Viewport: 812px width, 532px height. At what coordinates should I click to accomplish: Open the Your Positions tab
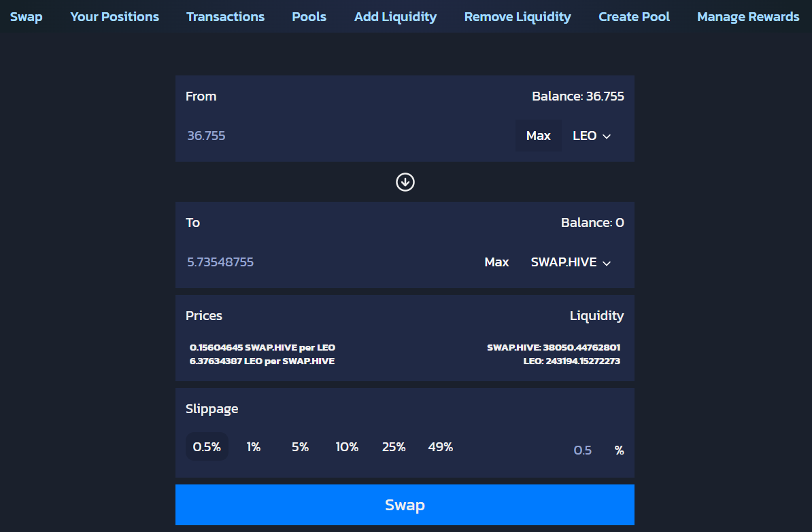click(x=114, y=17)
